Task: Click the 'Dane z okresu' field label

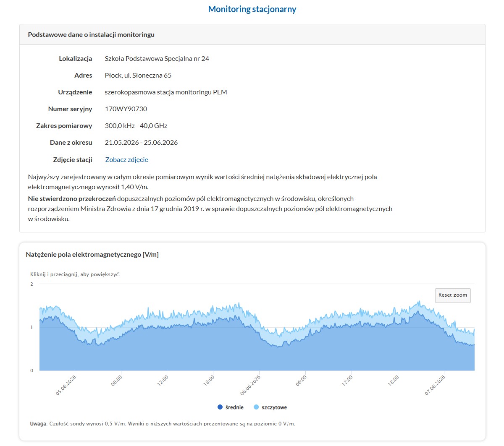Action: [71, 143]
